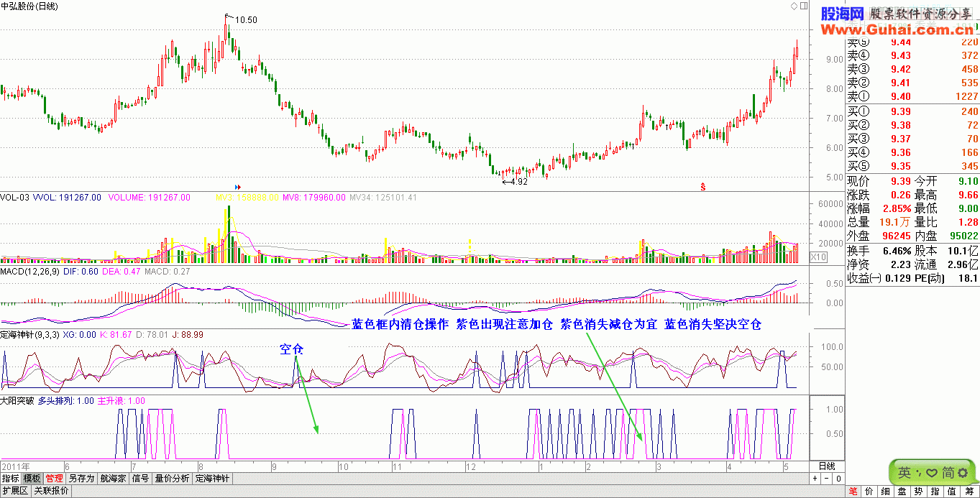Select the 指 tab at bottom right

click(935, 492)
